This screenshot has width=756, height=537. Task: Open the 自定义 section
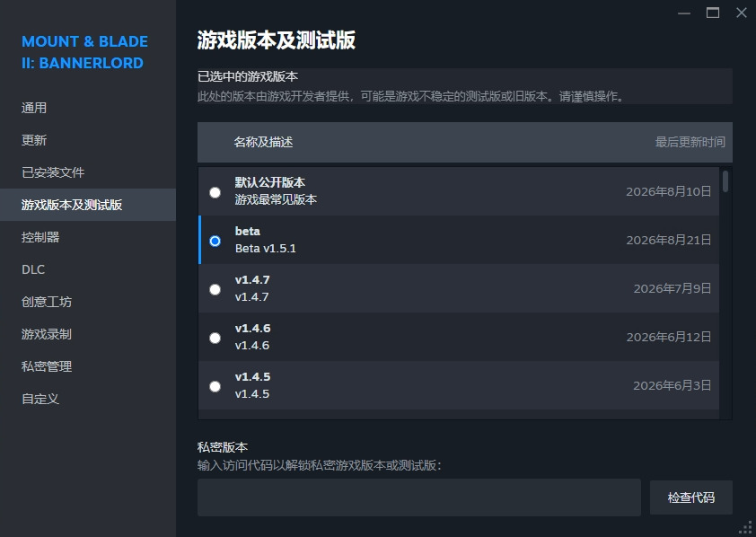click(x=40, y=399)
